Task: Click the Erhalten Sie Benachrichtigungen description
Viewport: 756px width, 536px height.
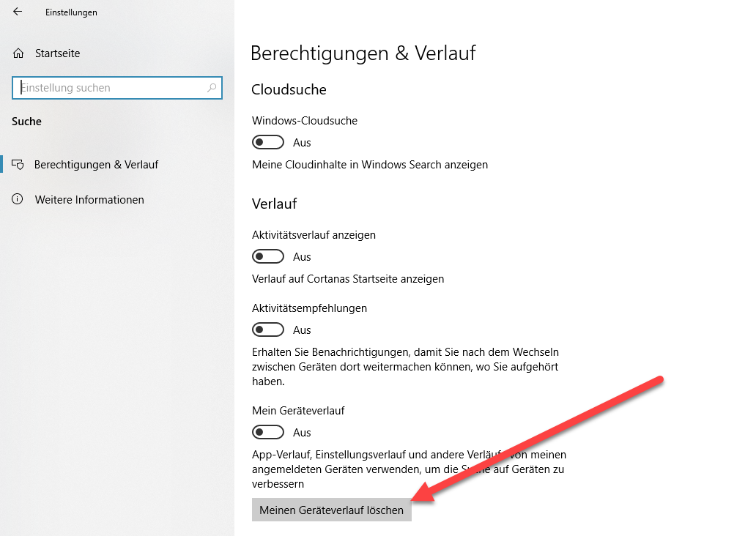Action: point(406,367)
